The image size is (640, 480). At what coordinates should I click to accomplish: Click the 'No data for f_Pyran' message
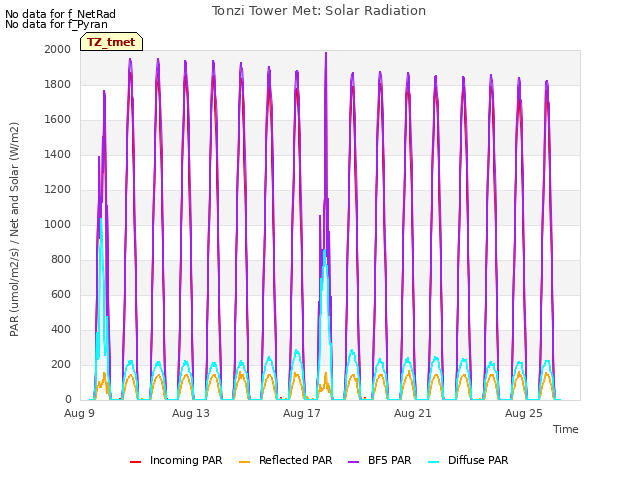[56, 24]
